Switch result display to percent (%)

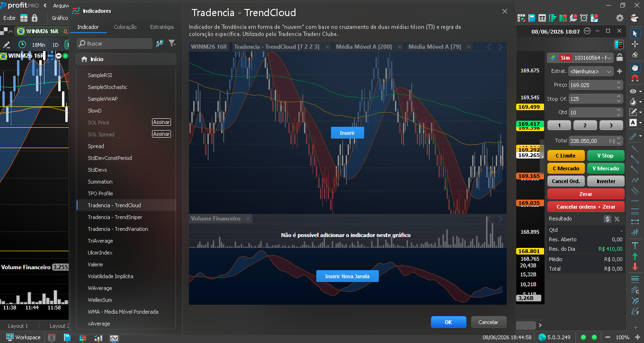617,219
